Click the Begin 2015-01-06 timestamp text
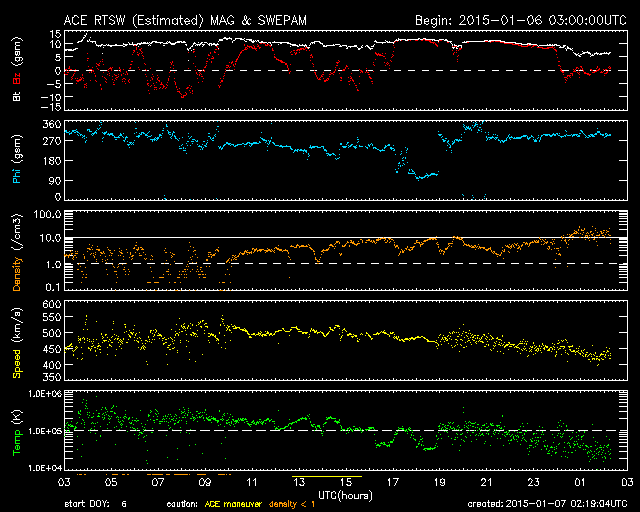 [521, 20]
